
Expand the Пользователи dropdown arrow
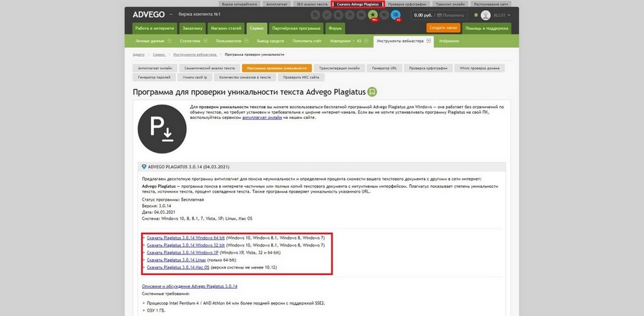[246, 41]
